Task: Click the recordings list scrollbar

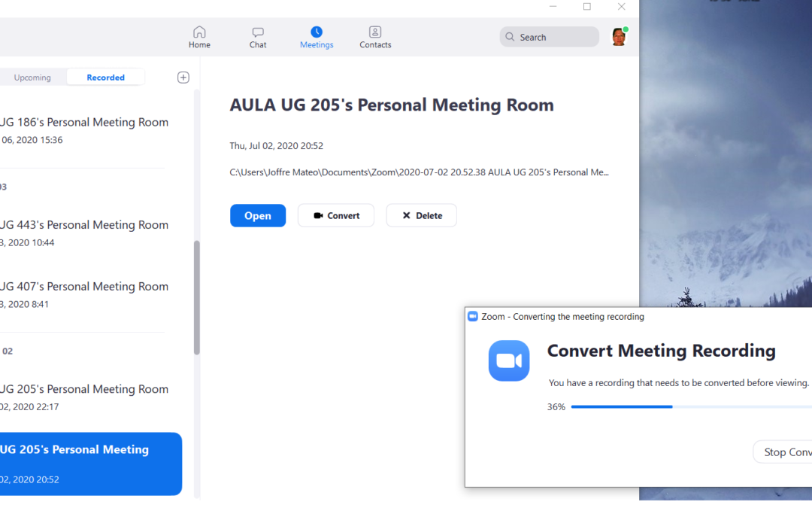Action: pyautogui.click(x=197, y=297)
